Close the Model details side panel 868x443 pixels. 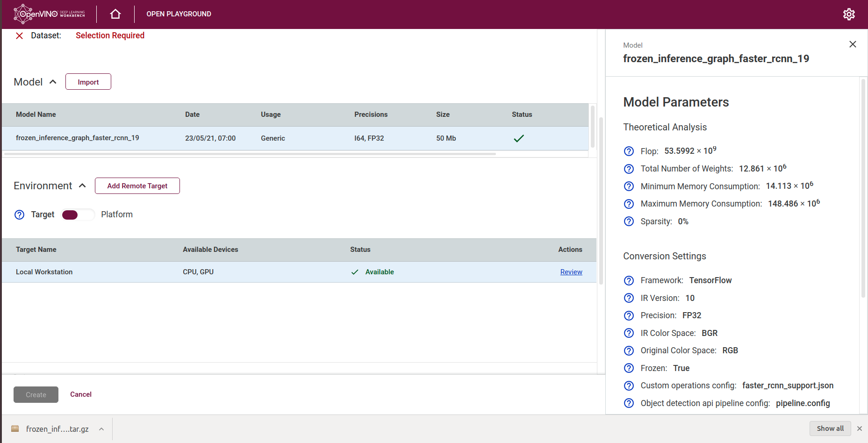click(853, 44)
